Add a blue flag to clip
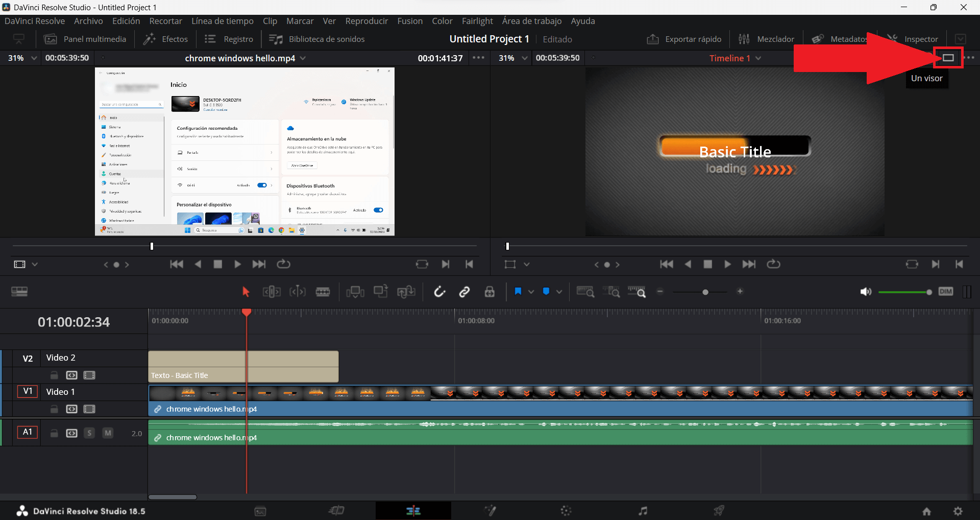980x520 pixels. (x=518, y=292)
